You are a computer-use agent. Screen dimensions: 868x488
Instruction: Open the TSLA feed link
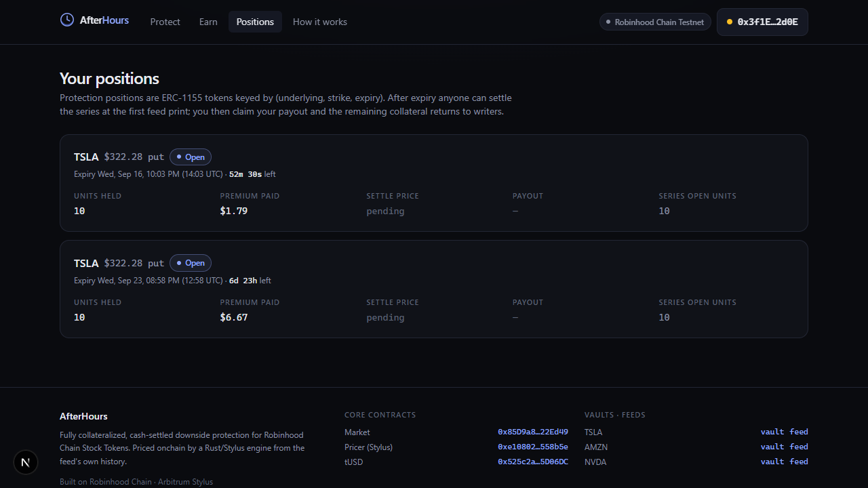pos(799,432)
